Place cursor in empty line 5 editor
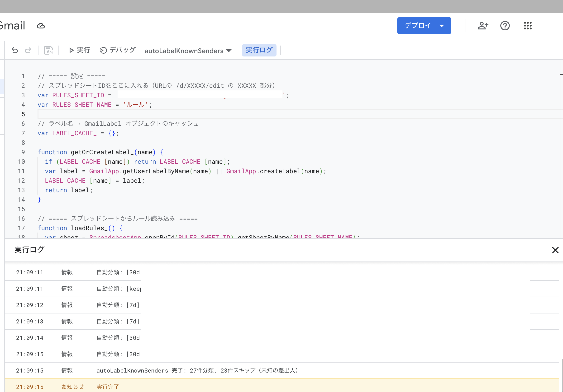Image resolution: width=563 pixels, height=392 pixels. coord(172,114)
